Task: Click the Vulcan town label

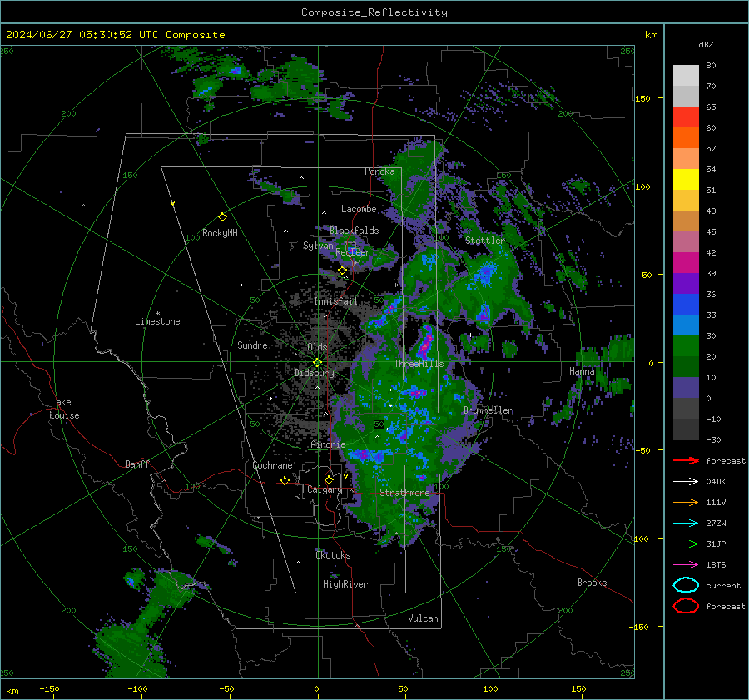Action: pos(423,618)
